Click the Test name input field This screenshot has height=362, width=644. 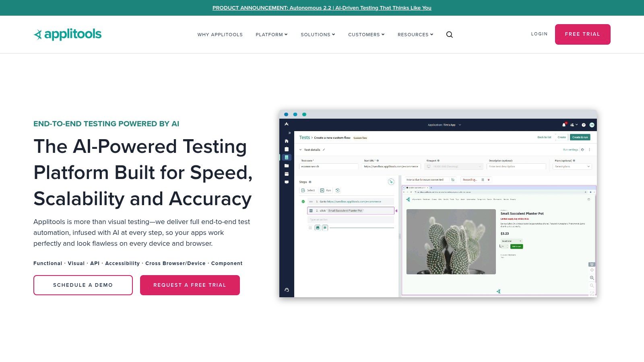tap(329, 167)
